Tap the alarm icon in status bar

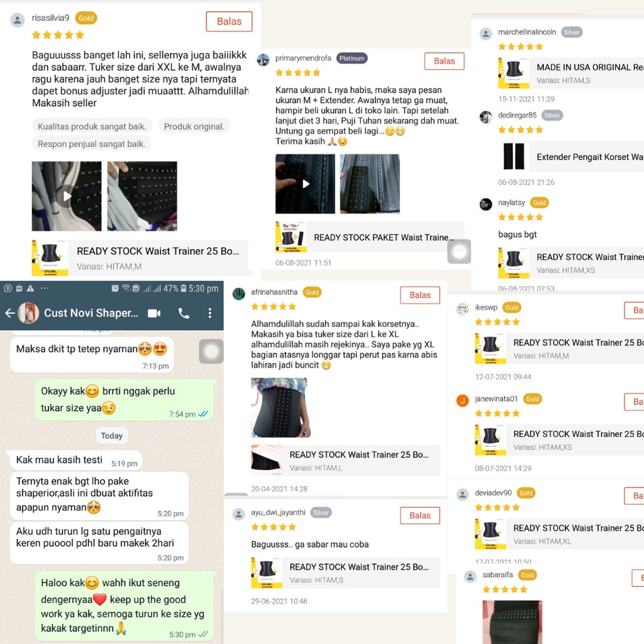click(115, 288)
